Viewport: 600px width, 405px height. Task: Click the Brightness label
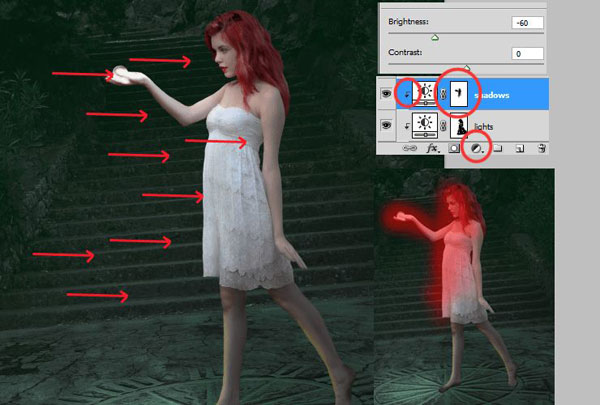(x=408, y=21)
